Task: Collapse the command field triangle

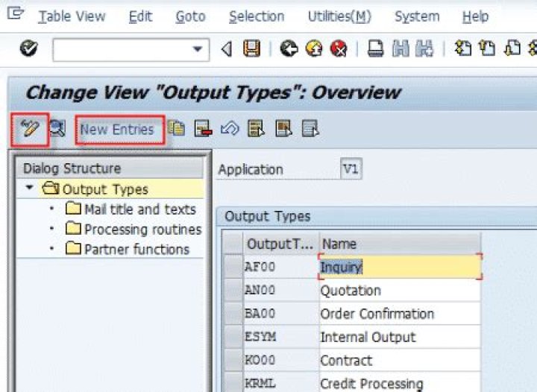Action: pos(226,49)
